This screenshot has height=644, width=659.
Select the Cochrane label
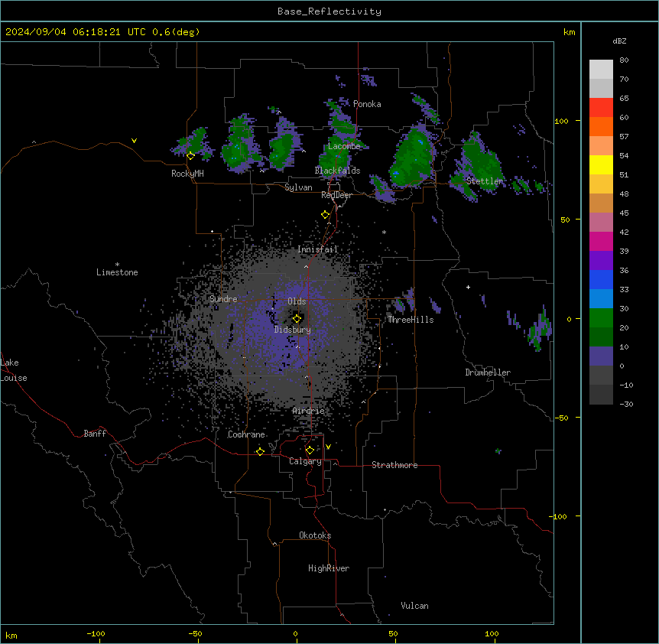246,434
